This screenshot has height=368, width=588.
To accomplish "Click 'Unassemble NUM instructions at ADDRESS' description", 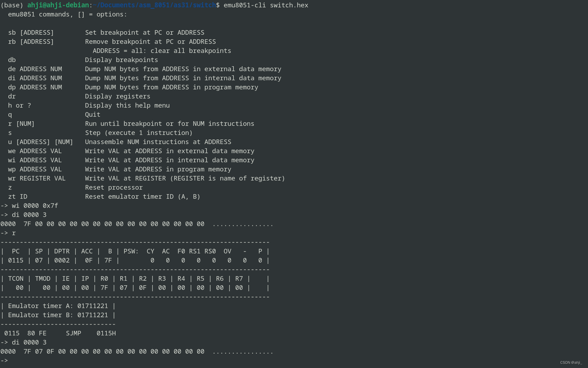I will click(x=158, y=142).
